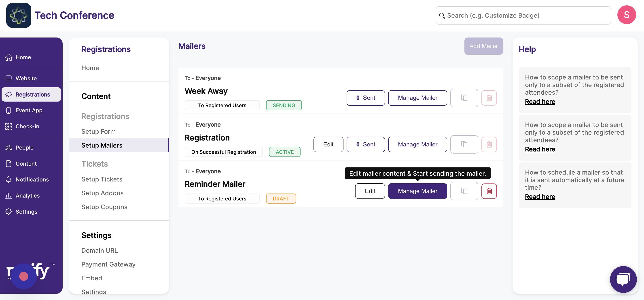Go to Analytics in the sidebar
The height and width of the screenshot is (300, 644).
pyautogui.click(x=28, y=196)
